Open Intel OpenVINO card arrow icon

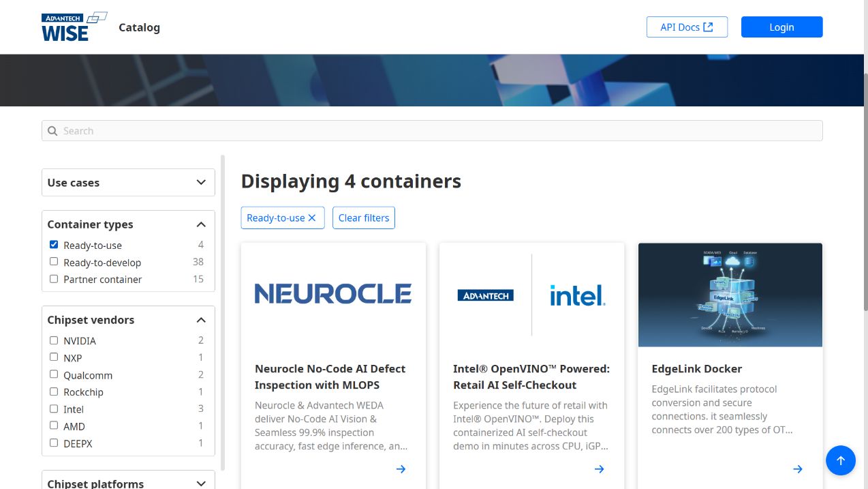[599, 469]
